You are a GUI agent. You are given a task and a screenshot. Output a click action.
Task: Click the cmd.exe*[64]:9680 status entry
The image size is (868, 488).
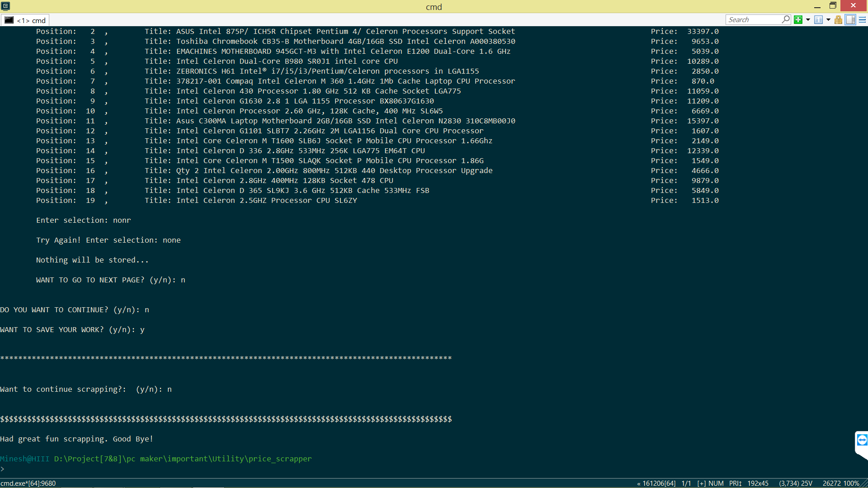coord(28,483)
